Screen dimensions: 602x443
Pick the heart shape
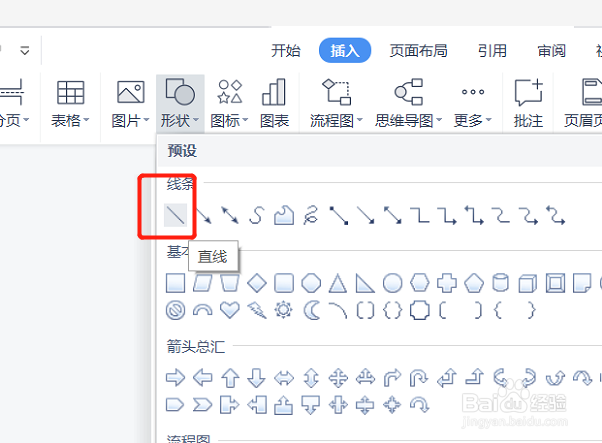tap(230, 310)
